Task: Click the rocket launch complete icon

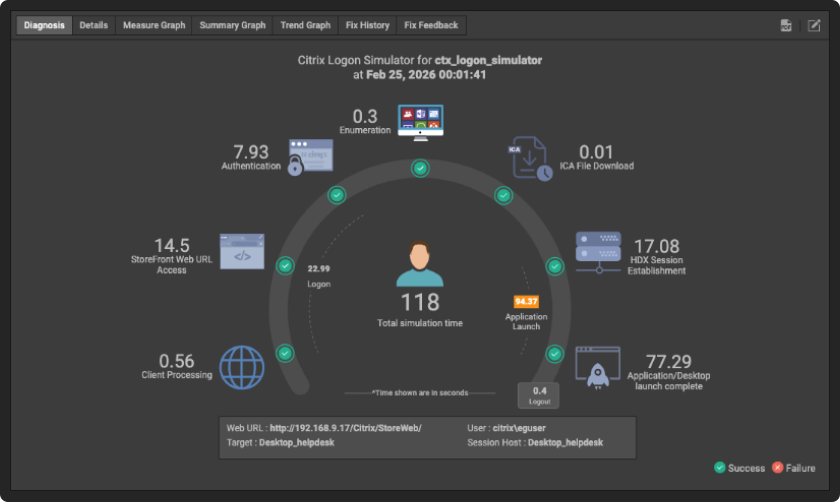Action: click(x=598, y=368)
